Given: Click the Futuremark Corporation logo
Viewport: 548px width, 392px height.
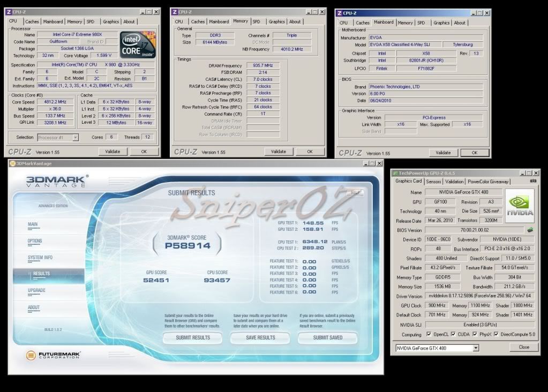Looking at the screenshot, I should point(52,355).
